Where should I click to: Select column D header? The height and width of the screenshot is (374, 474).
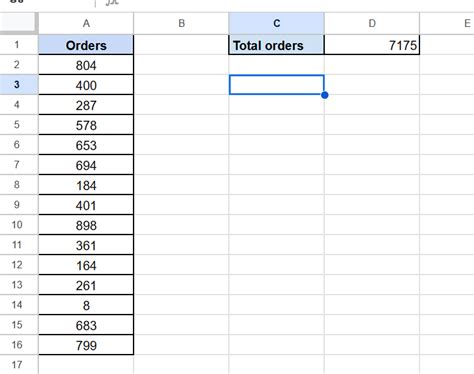(372, 23)
